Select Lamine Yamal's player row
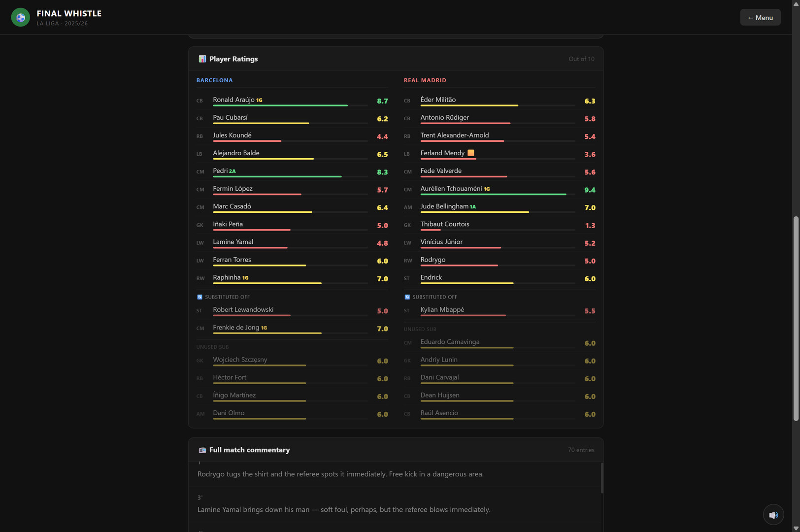Screen dimensions: 800x532 point(292,243)
